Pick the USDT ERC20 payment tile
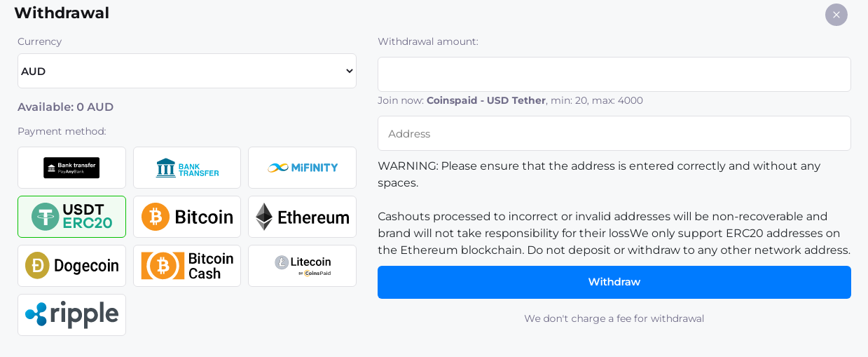 point(71,217)
